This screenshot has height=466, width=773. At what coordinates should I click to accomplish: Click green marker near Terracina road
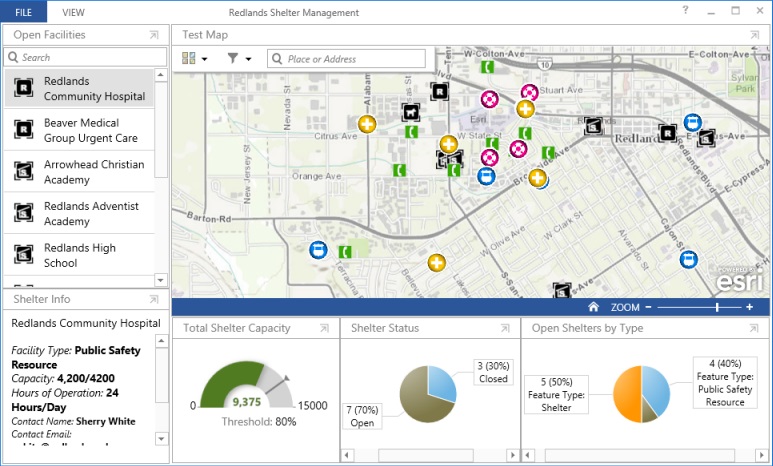pos(345,252)
